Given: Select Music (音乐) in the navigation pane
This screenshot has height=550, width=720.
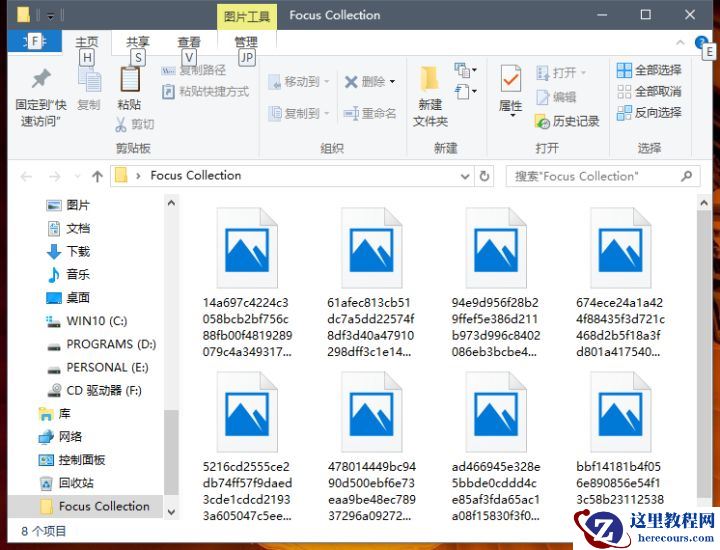Looking at the screenshot, I should 68,275.
